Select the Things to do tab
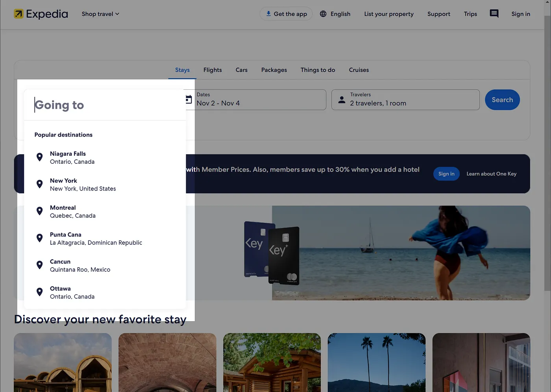This screenshot has height=392, width=551. tap(318, 70)
